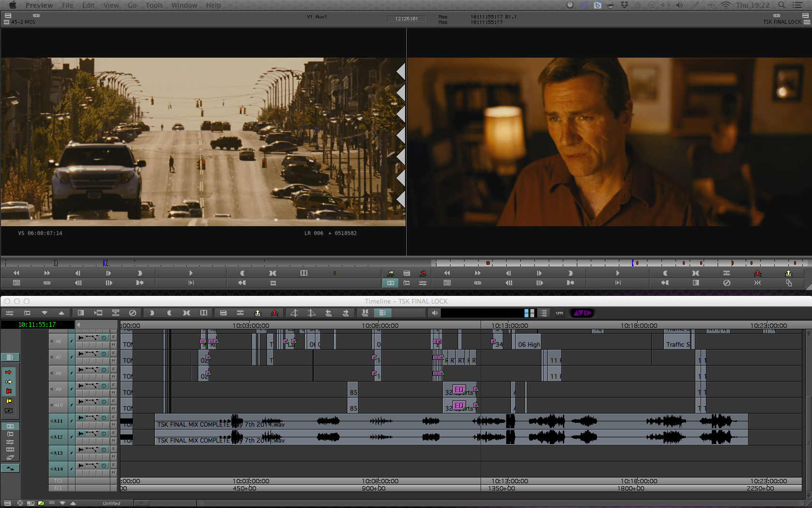Click the red Extract arrow in timeline toolbar
This screenshot has height=508, width=812.
[275, 313]
